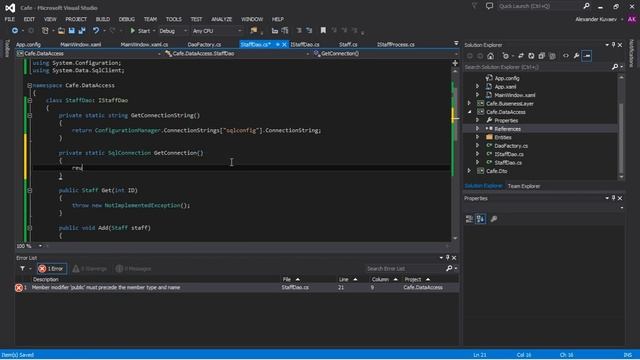640x360 pixels.
Task: Click the Save All icon
Action: 82,31
